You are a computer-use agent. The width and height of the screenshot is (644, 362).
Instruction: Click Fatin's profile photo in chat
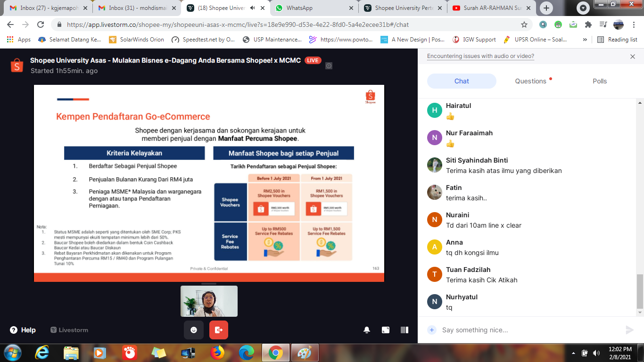click(x=435, y=192)
